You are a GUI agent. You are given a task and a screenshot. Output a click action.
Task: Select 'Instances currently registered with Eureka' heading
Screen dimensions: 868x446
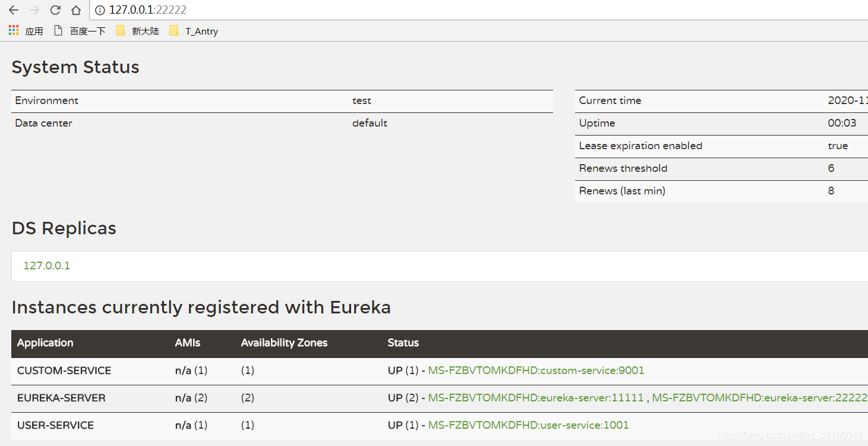coord(201,307)
